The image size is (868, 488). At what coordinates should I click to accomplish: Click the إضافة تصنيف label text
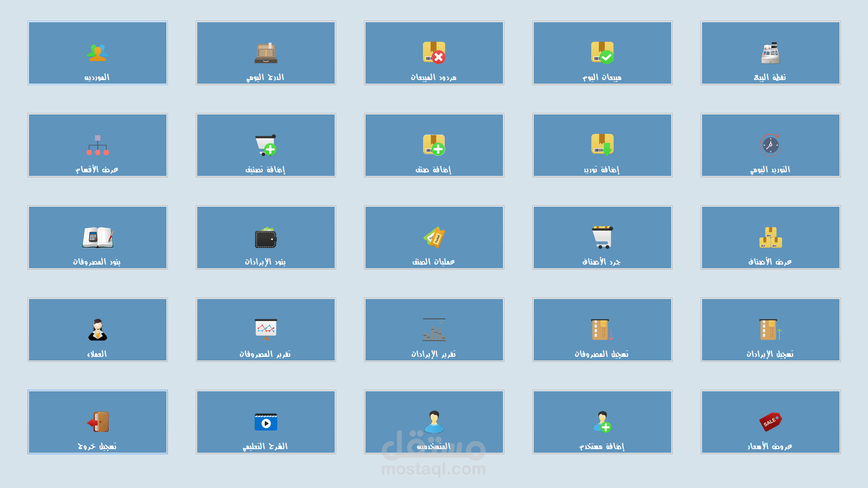click(265, 170)
